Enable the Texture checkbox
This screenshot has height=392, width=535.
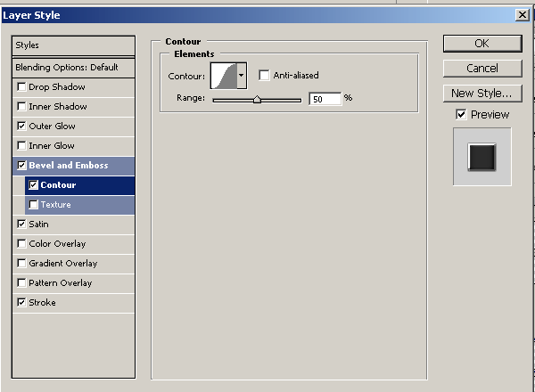click(x=34, y=205)
